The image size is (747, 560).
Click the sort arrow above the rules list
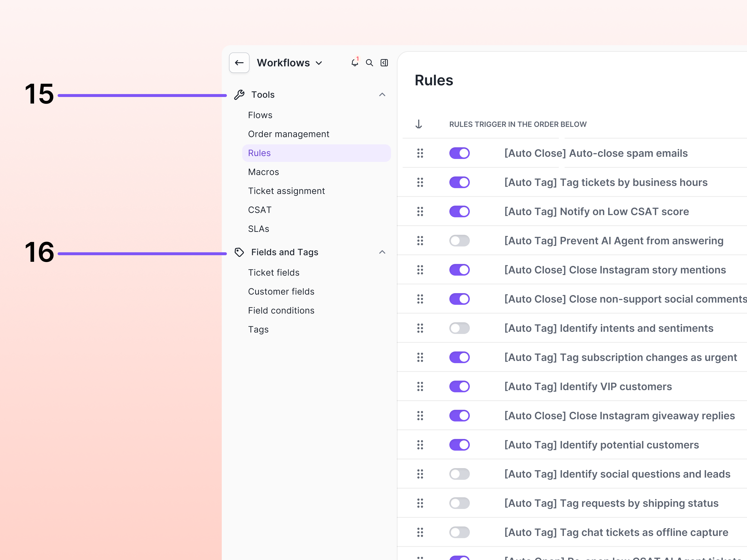(x=419, y=124)
